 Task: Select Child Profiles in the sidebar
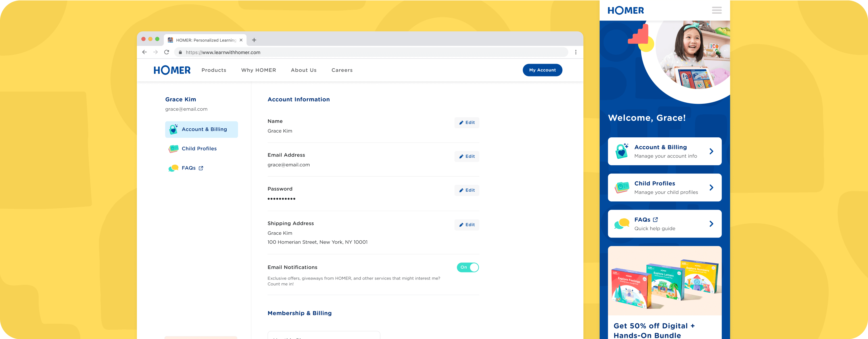tap(199, 148)
